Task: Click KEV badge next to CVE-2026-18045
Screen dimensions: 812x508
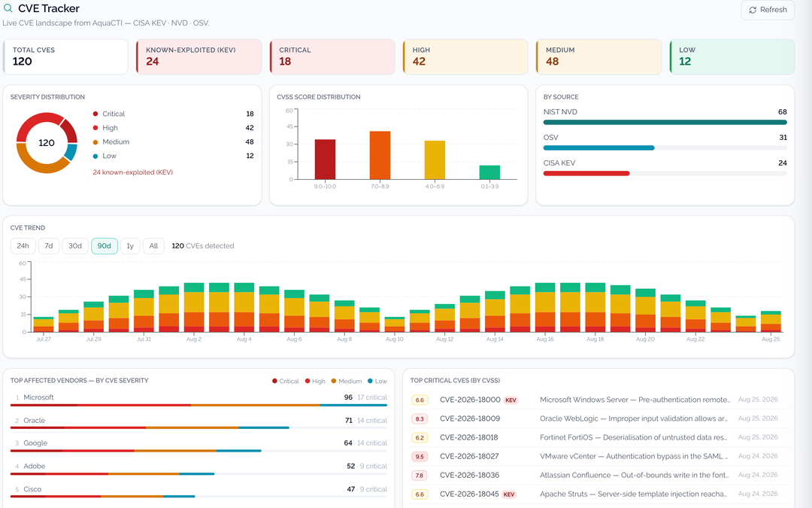Action: click(x=509, y=494)
